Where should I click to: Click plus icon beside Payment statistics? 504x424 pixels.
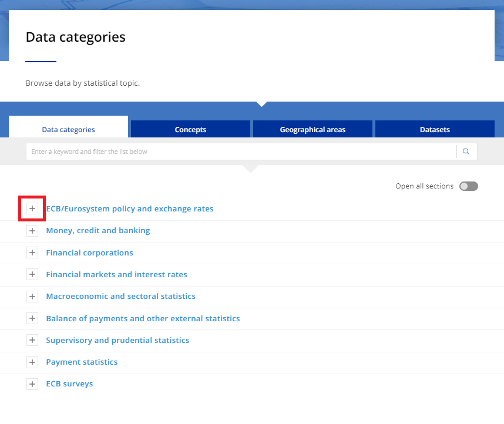coord(32,362)
